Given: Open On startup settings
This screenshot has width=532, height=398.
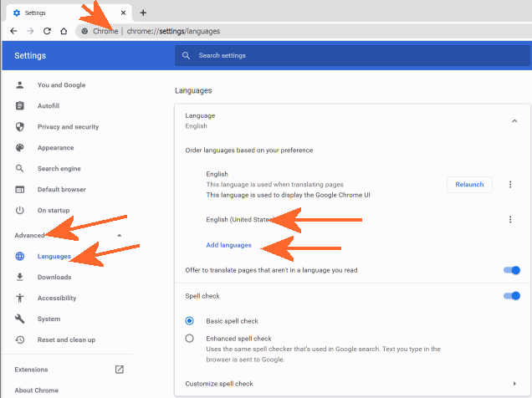Looking at the screenshot, I should (54, 210).
